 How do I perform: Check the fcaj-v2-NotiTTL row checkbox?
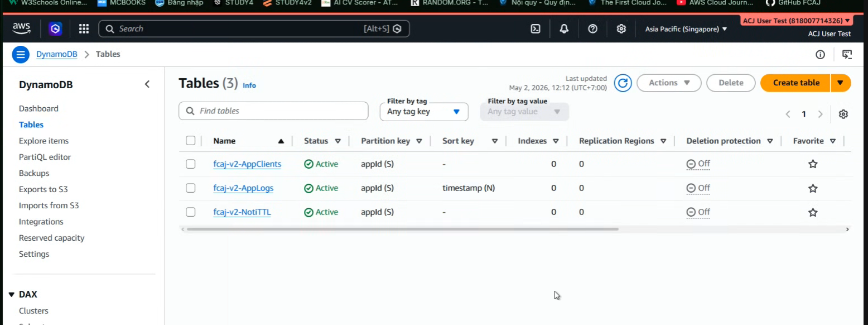point(191,212)
